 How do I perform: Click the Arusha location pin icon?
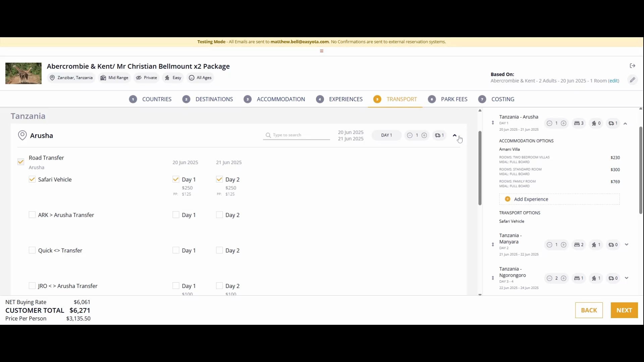click(22, 135)
